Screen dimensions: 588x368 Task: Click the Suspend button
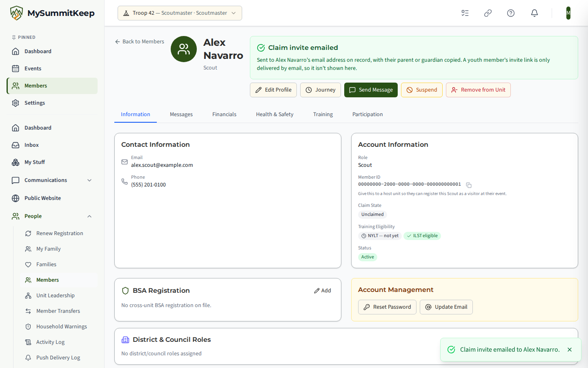(422, 90)
